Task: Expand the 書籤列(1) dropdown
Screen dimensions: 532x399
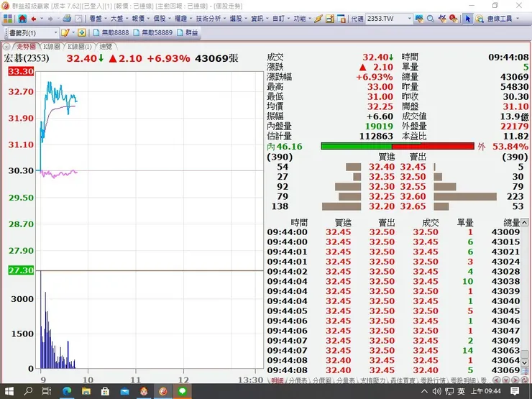Action: pos(56,33)
